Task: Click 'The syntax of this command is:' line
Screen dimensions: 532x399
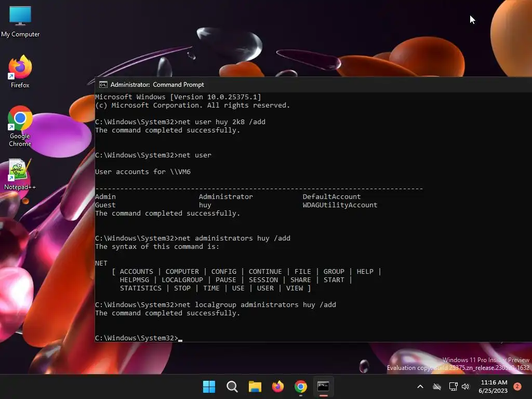Action: pyautogui.click(x=157, y=247)
